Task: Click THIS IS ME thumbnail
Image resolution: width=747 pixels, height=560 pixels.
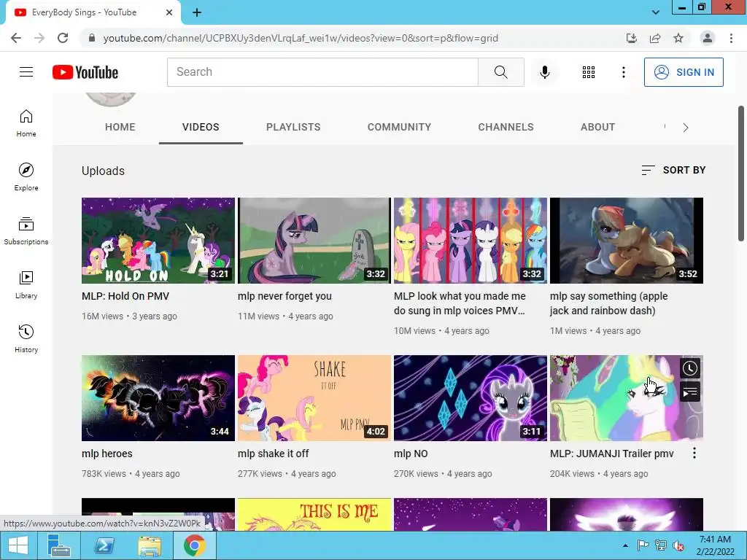Action: click(x=314, y=514)
